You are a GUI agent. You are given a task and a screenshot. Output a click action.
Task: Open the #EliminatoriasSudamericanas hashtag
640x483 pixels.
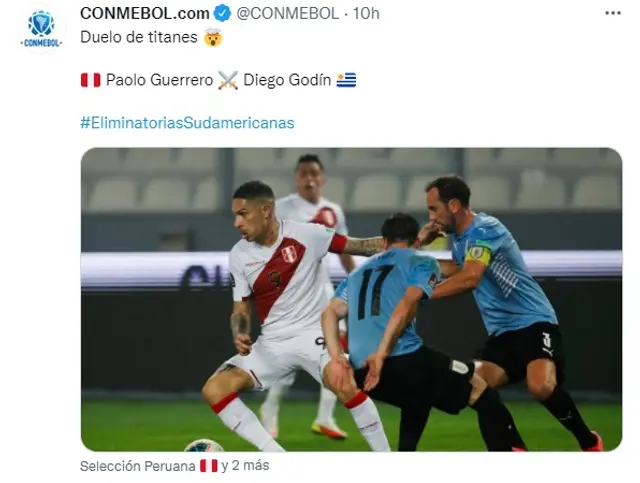point(187,123)
